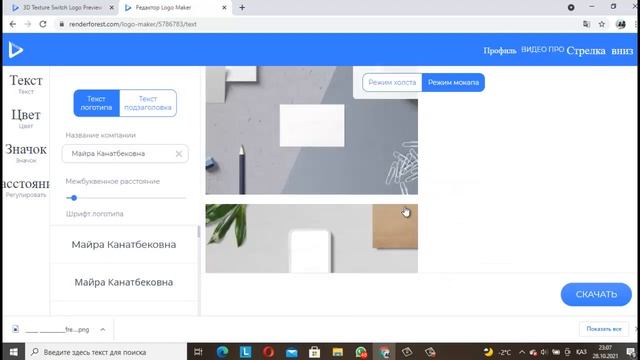Image resolution: width=640 pixels, height=360 pixels.
Task: Click the taskbar clock showing 23:07
Action: click(x=605, y=352)
